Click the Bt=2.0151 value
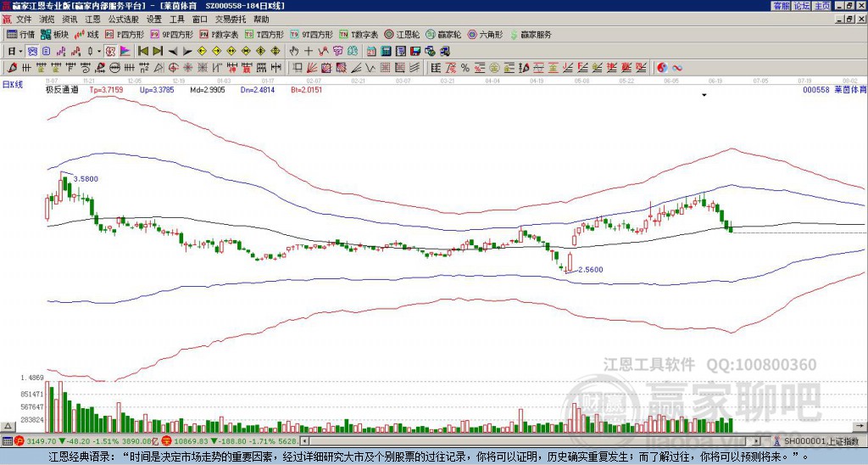The height and width of the screenshot is (465, 868). pos(306,89)
